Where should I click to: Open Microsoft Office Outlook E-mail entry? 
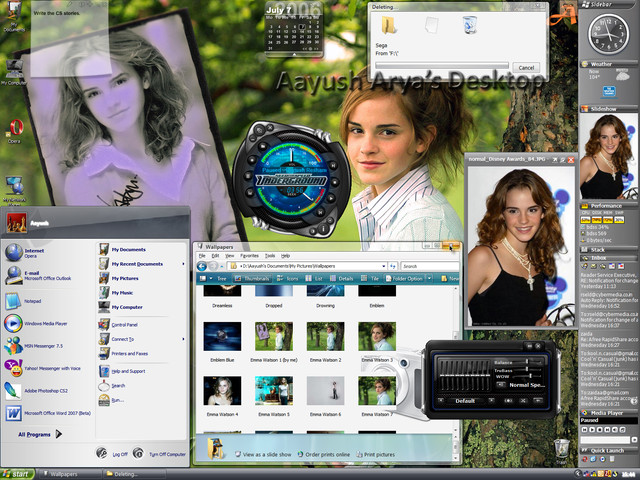click(38, 276)
